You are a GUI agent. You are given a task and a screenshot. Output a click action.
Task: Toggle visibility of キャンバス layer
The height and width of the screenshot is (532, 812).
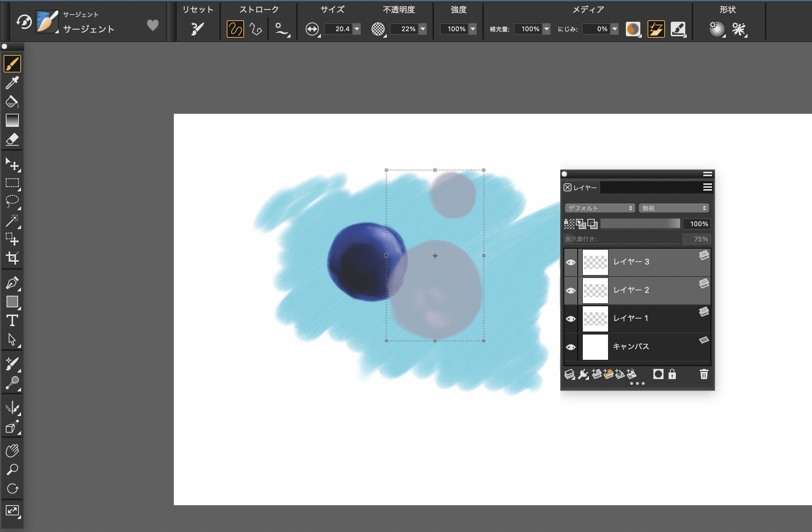point(571,347)
